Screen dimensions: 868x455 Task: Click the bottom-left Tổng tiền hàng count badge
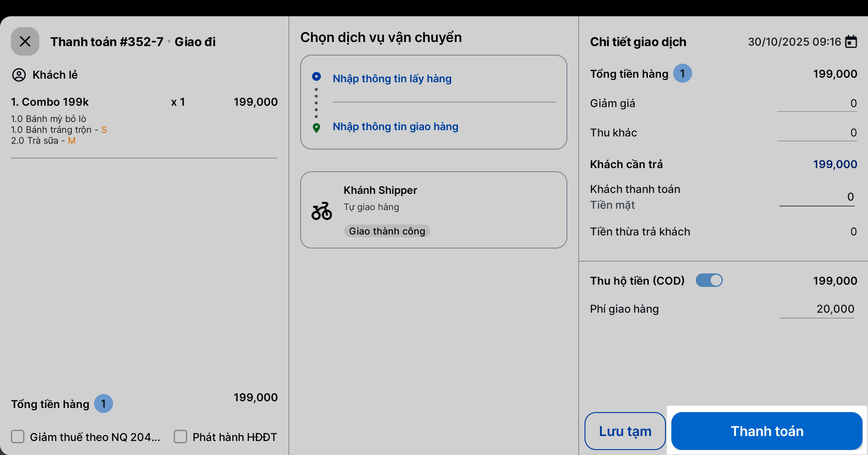point(103,403)
